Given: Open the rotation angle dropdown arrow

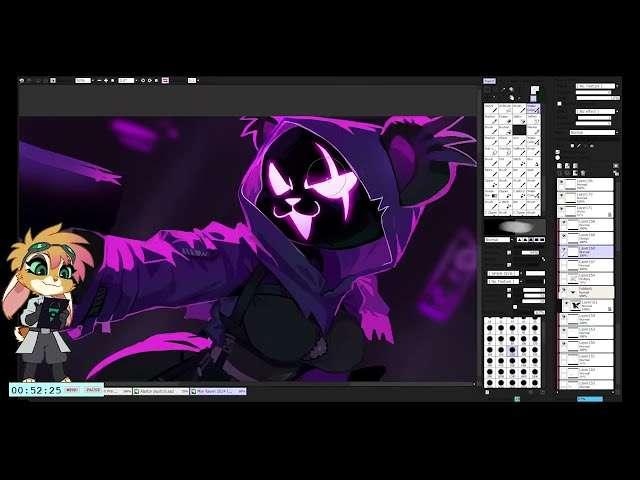Looking at the screenshot, I should (x=136, y=80).
